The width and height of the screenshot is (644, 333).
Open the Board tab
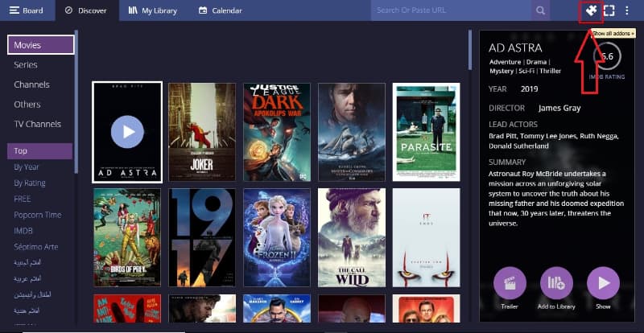tap(27, 10)
